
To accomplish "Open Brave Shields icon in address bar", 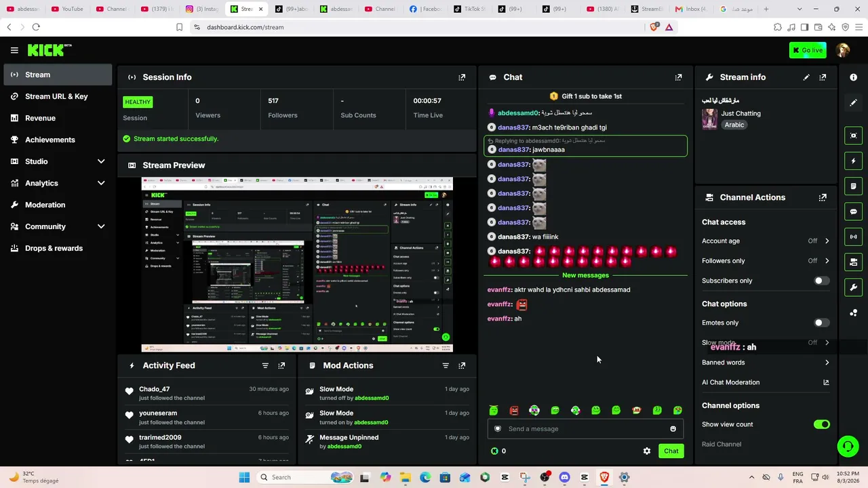I will point(654,27).
